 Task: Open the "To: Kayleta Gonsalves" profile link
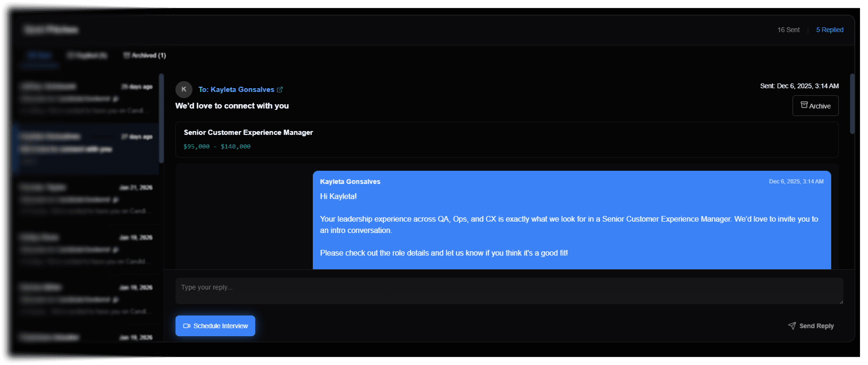pos(236,90)
